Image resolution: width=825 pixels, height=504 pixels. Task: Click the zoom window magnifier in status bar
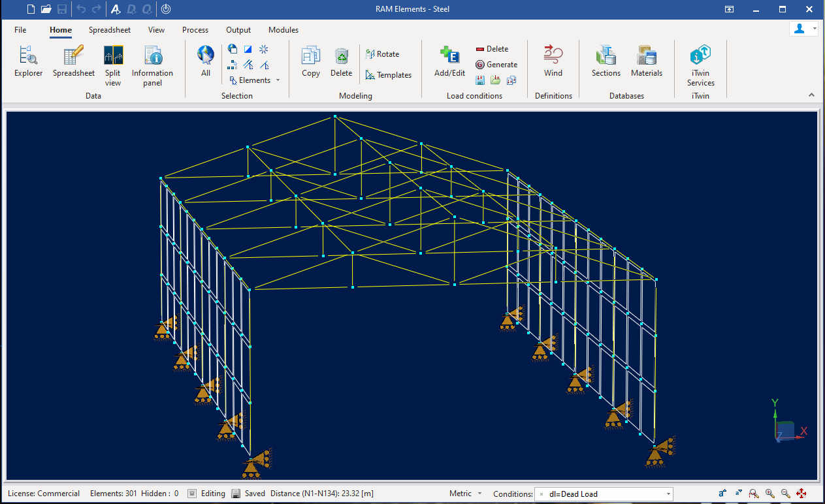(754, 494)
